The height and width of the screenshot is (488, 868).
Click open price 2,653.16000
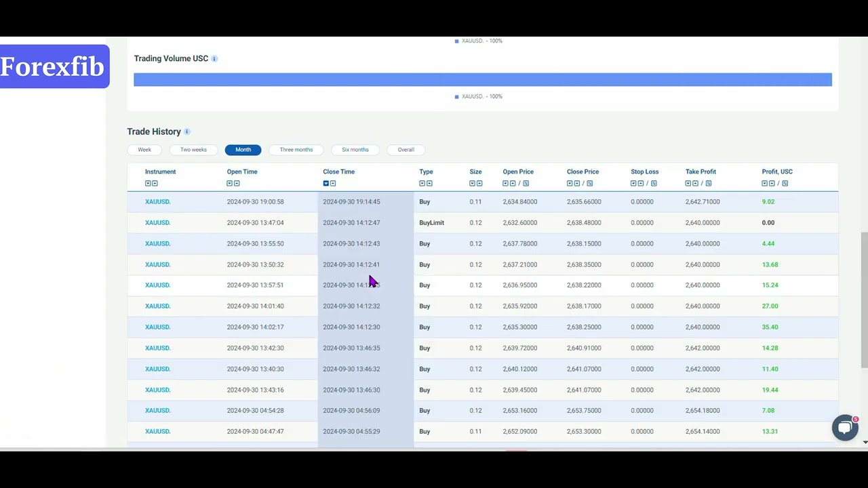click(x=520, y=411)
